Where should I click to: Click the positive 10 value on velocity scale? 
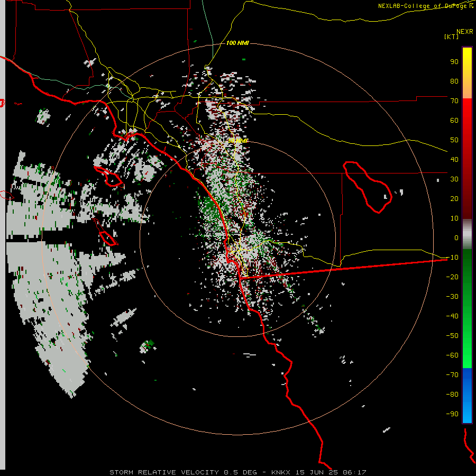pyautogui.click(x=454, y=218)
